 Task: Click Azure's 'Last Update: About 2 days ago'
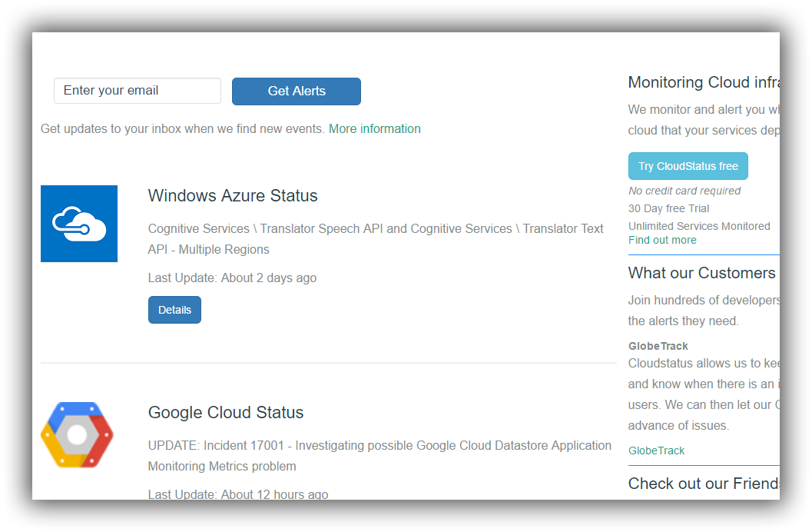tap(232, 278)
